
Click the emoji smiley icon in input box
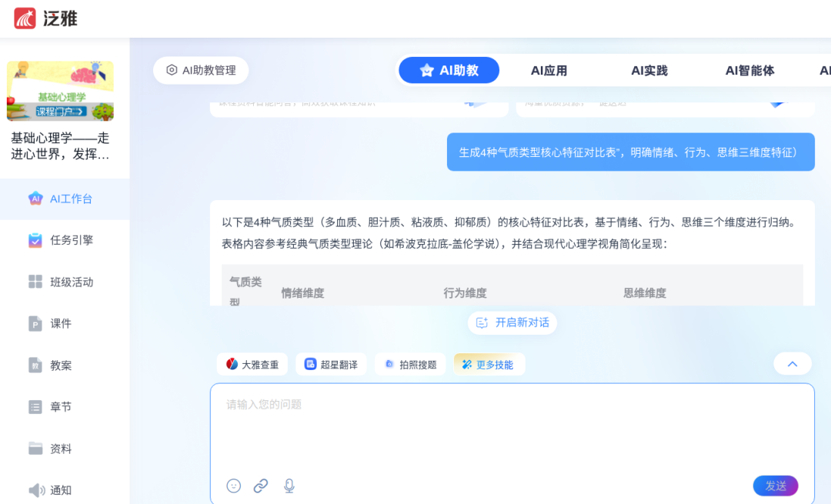click(234, 486)
